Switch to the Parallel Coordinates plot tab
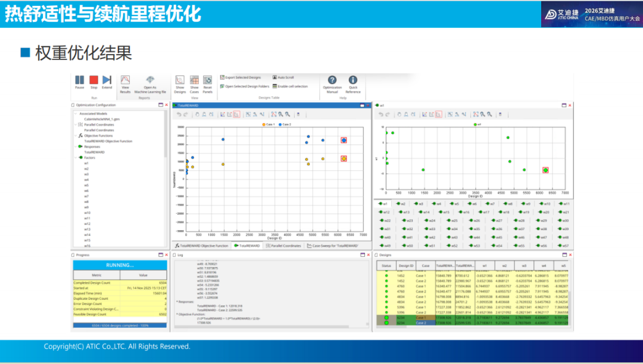 point(283,246)
